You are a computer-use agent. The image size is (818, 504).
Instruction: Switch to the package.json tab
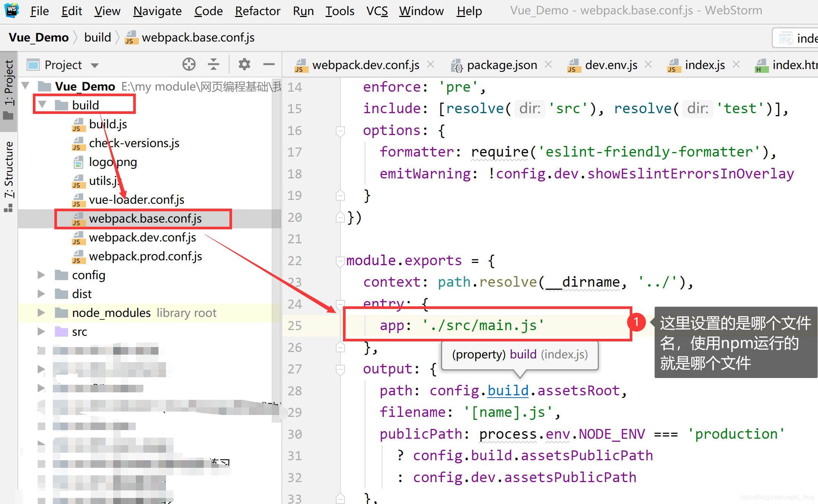tap(502, 65)
